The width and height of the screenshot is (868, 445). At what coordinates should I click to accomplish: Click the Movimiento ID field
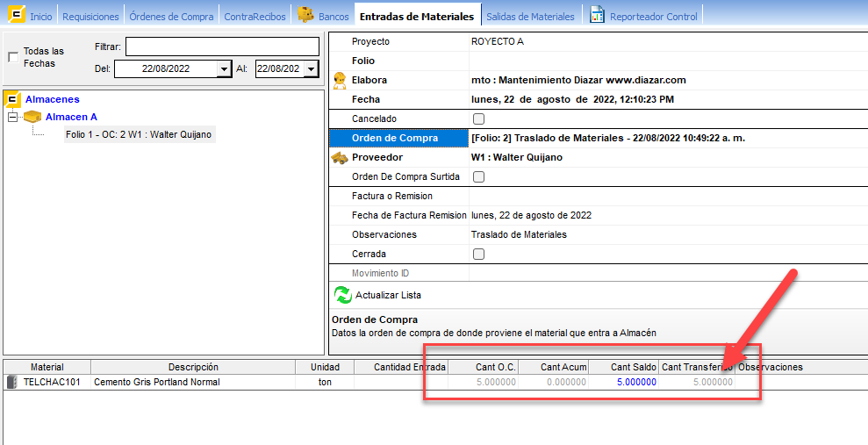click(668, 274)
